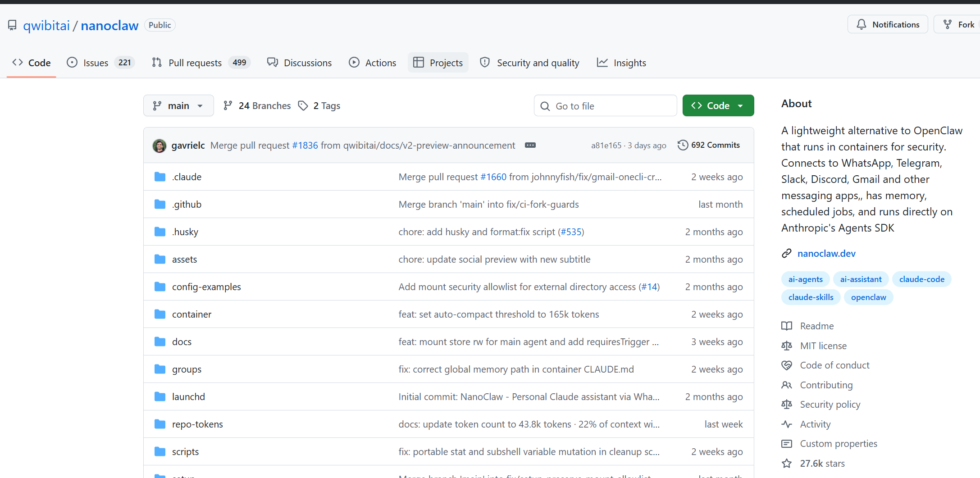Open the #535 pull request link

click(571, 232)
